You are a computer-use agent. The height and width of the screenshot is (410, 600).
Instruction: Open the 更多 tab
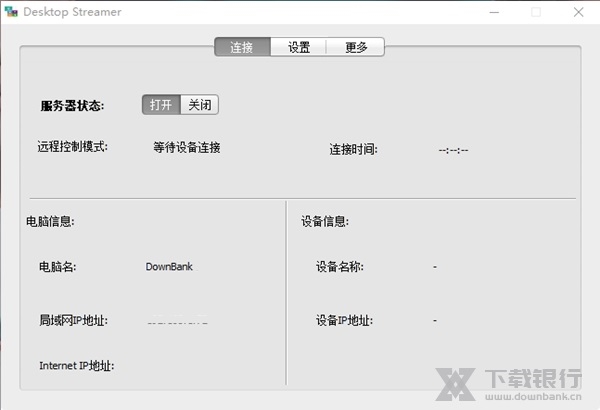tap(355, 47)
